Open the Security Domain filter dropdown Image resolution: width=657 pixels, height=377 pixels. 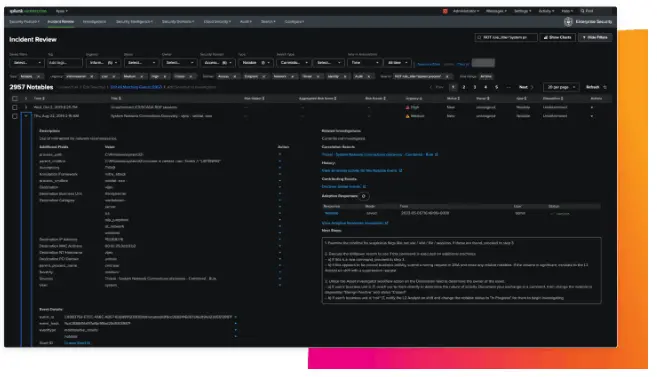[x=217, y=63]
